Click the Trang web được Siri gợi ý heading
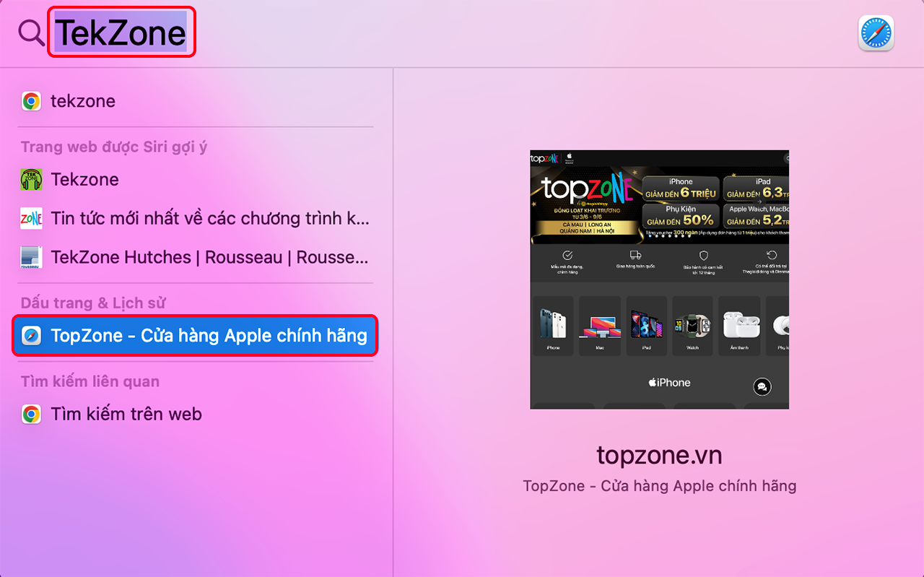 coord(114,147)
